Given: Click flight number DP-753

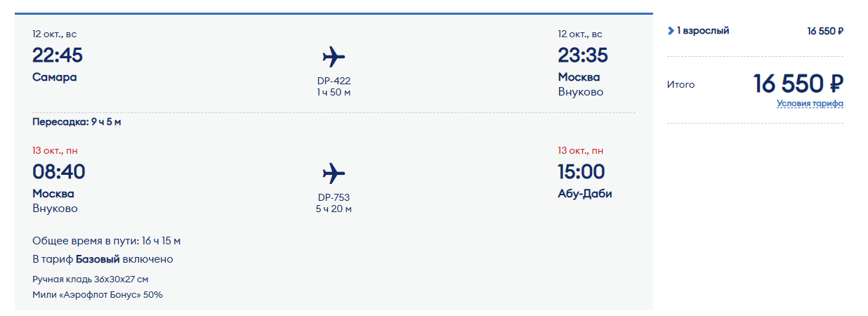Looking at the screenshot, I should click(x=334, y=197).
